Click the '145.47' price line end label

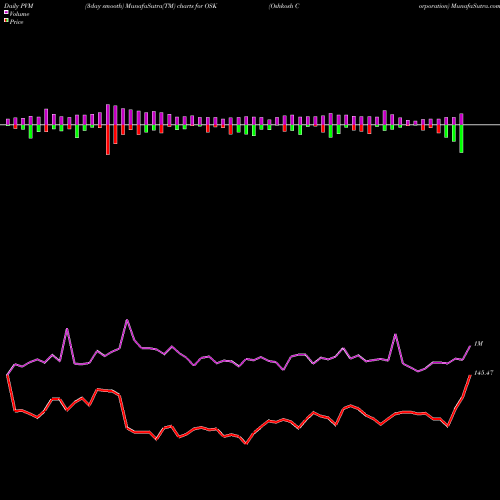(x=483, y=373)
